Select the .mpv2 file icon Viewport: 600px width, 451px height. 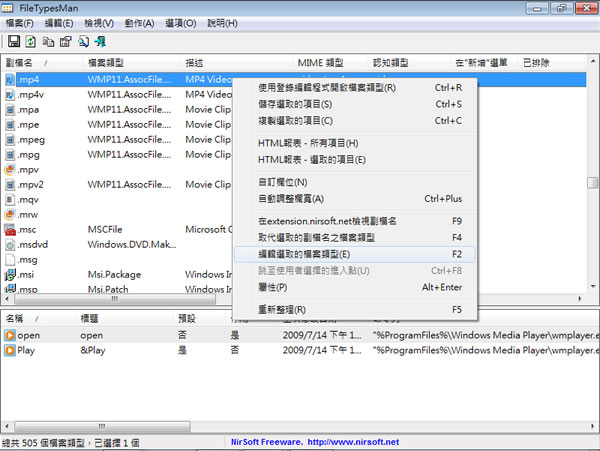[10, 185]
